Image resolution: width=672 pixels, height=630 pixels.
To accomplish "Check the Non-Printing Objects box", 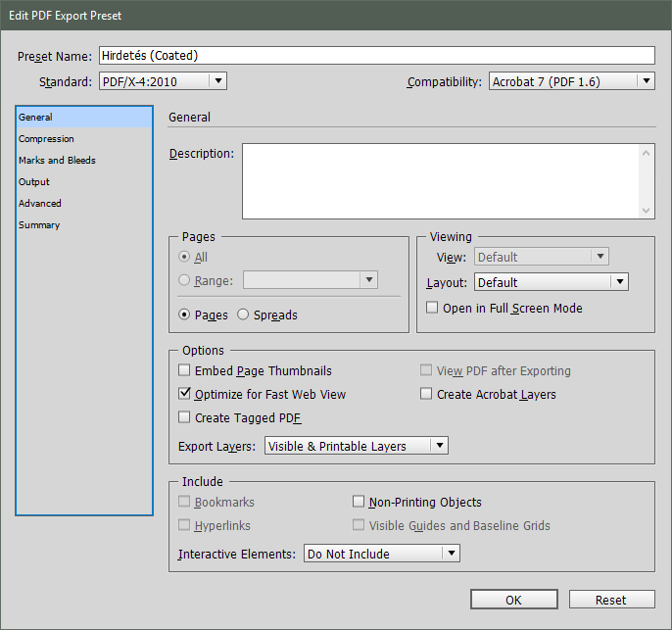I will 360,503.
